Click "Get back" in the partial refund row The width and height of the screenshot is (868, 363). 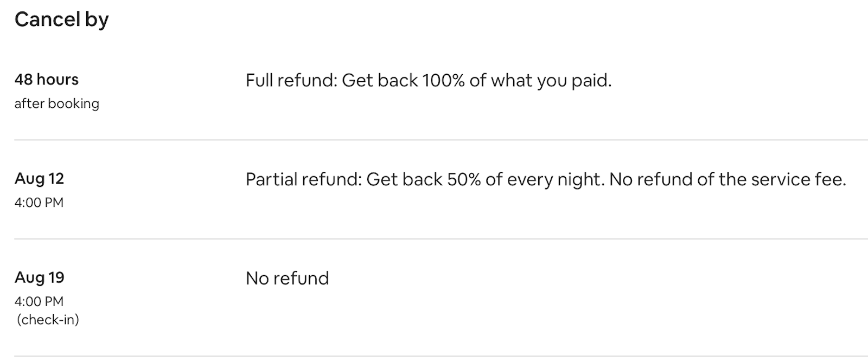click(x=405, y=179)
